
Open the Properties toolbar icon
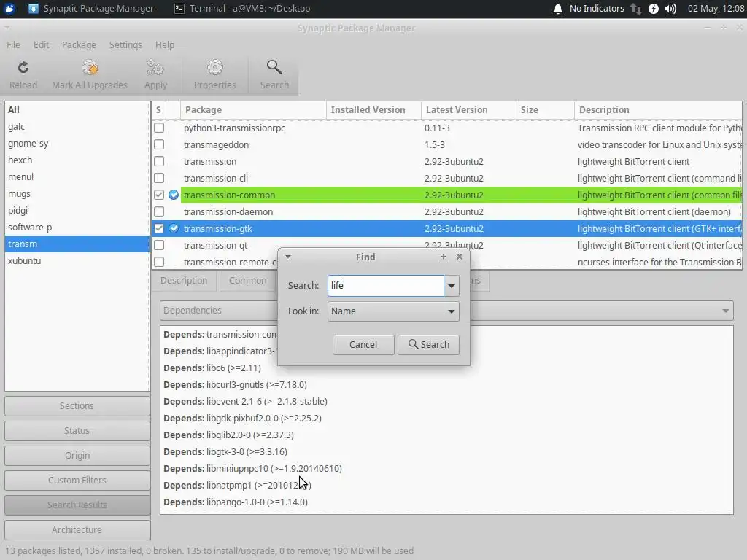tap(215, 68)
